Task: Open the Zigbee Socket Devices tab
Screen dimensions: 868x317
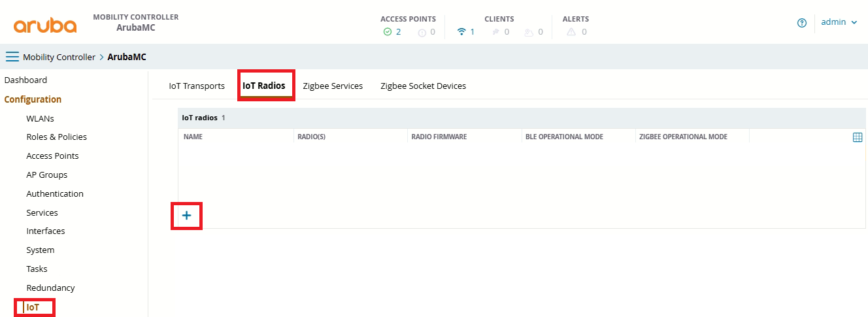Action: point(424,86)
